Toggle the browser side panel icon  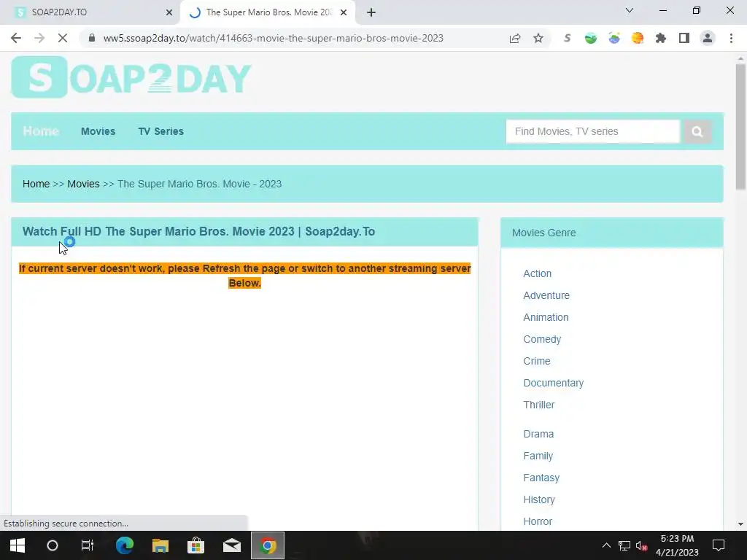tap(684, 38)
